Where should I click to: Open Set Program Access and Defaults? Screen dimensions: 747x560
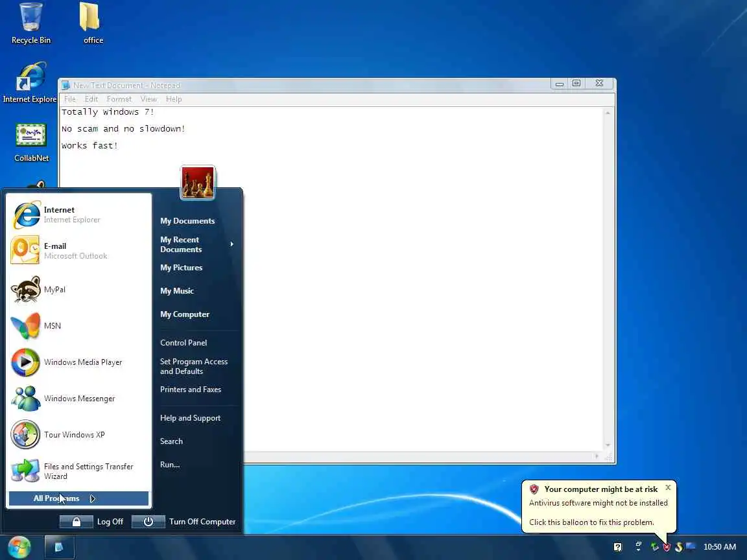[194, 367]
